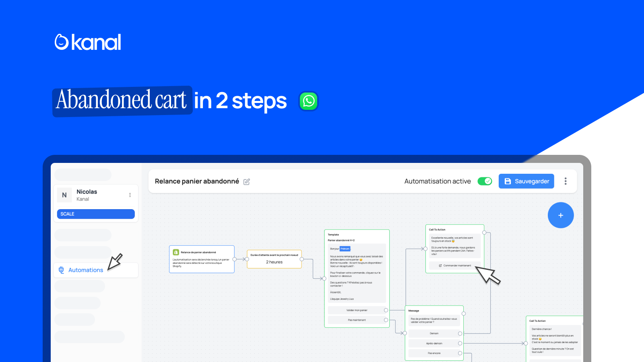Screen dimensions: 644x362
Task: Click the input connector of the Template node
Action: point(324,278)
